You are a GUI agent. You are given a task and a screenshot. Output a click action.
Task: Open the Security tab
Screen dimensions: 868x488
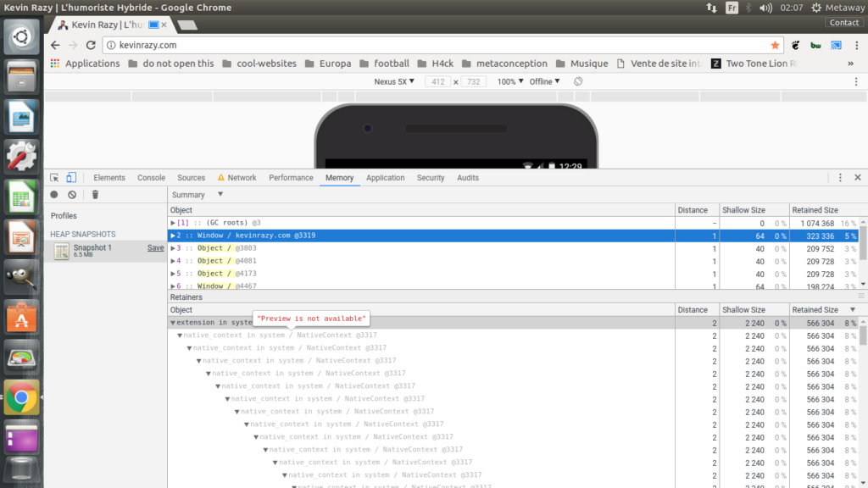(x=431, y=178)
